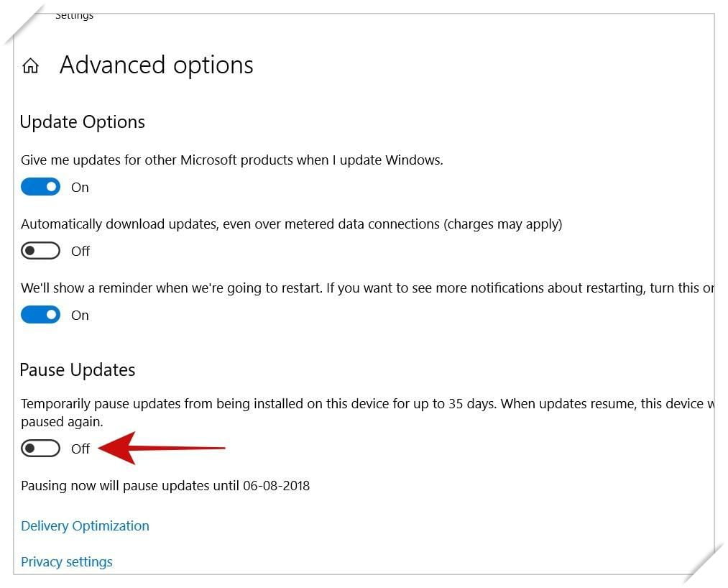Click the restart reminder description text

pyautogui.click(x=367, y=288)
